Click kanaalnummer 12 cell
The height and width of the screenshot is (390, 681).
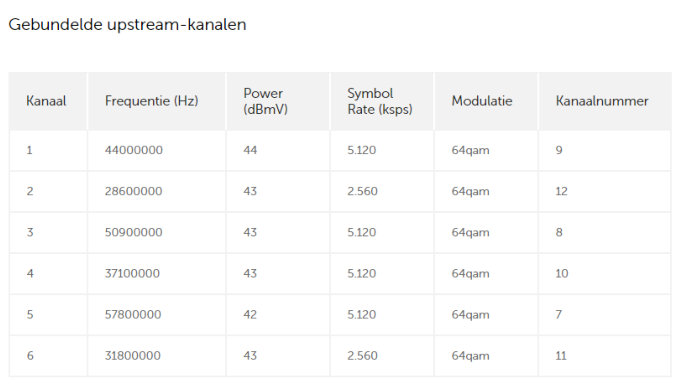[562, 191]
